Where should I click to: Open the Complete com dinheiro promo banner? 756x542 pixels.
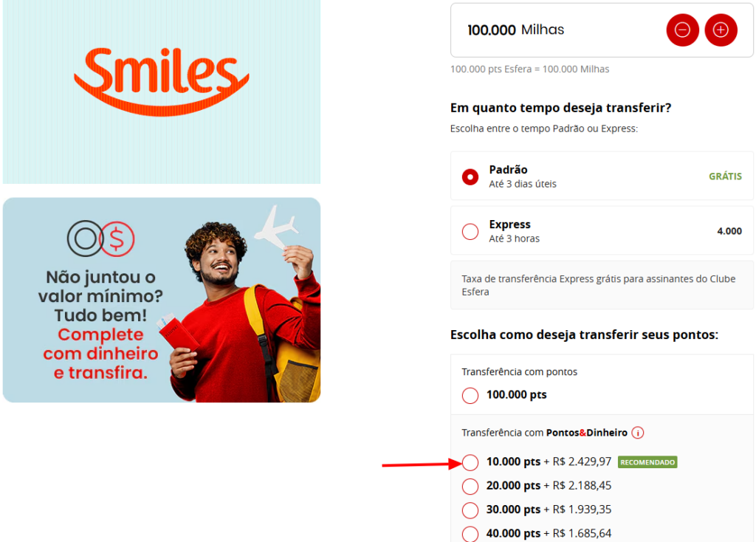(162, 300)
